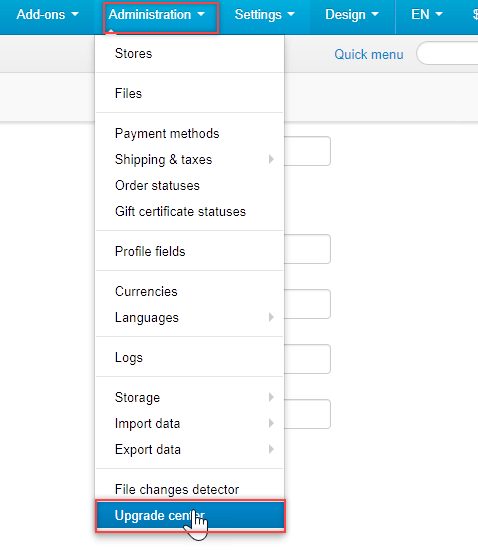Expand the Export data submenu
This screenshot has width=478, height=559.
[x=190, y=449]
